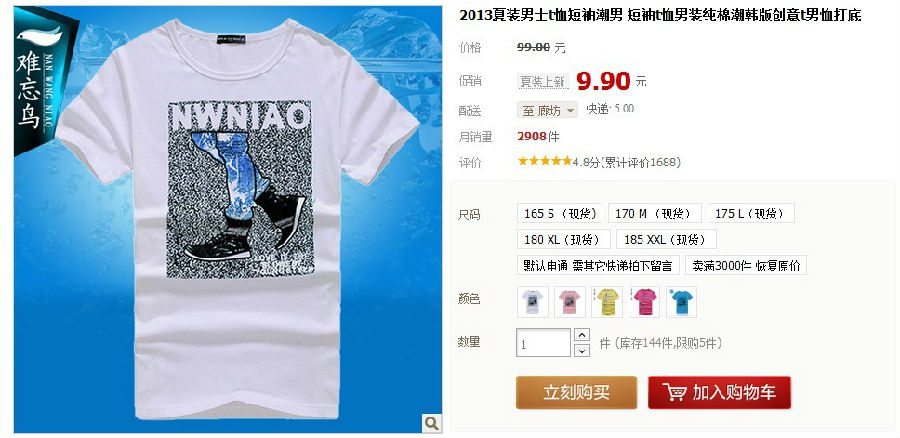Image resolution: width=900 pixels, height=438 pixels.
Task: Select the pink t-shirt color thumbnail
Action: pyautogui.click(x=569, y=302)
